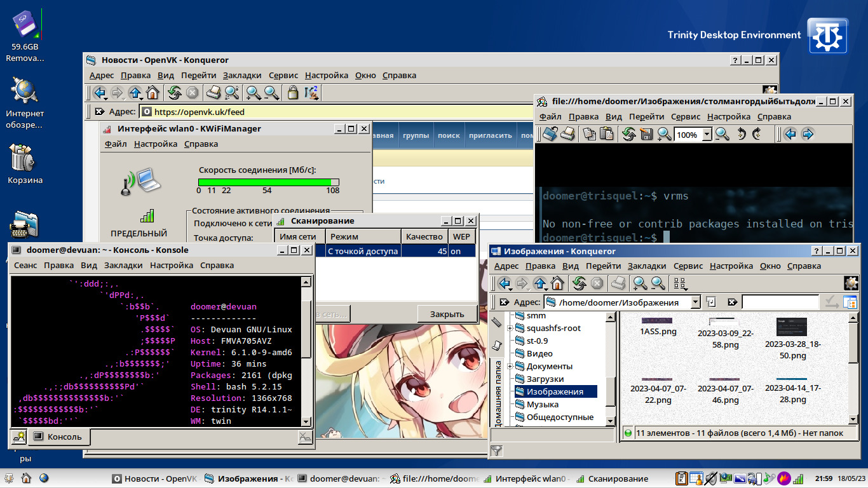868x488 pixels.
Task: Rotate image clockwise in the image viewer
Action: tap(757, 134)
